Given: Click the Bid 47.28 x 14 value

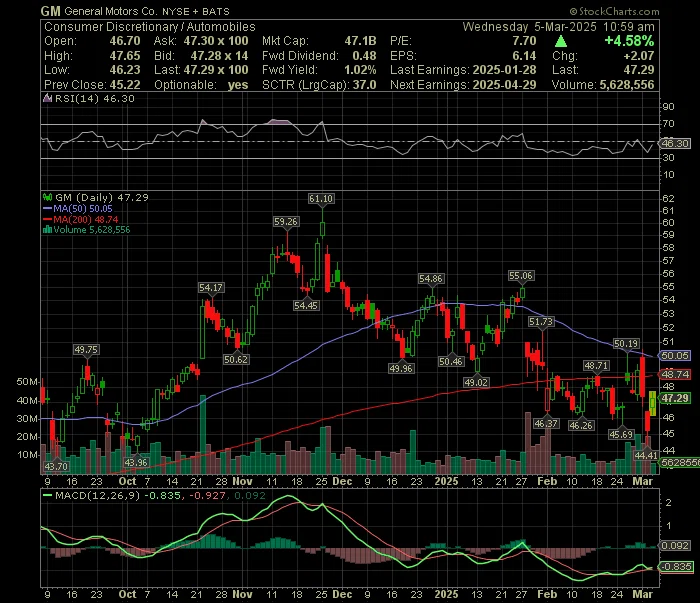Looking at the screenshot, I should (x=219, y=56).
